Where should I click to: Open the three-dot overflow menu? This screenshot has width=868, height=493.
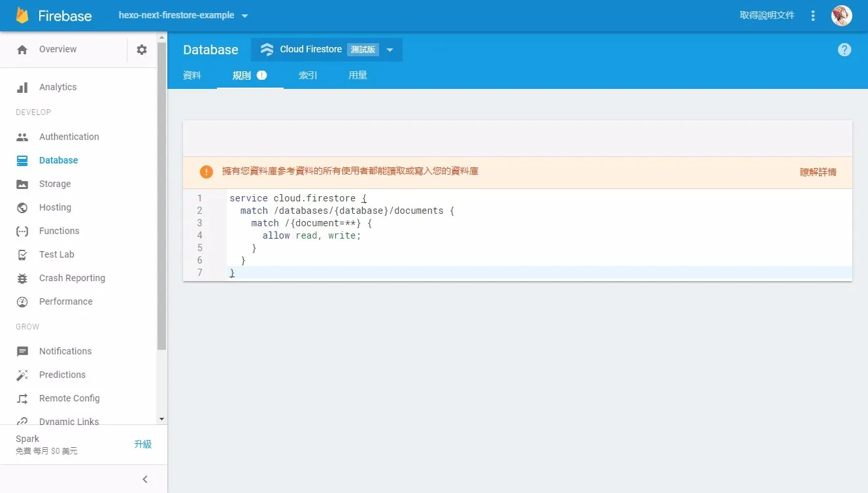tap(813, 16)
